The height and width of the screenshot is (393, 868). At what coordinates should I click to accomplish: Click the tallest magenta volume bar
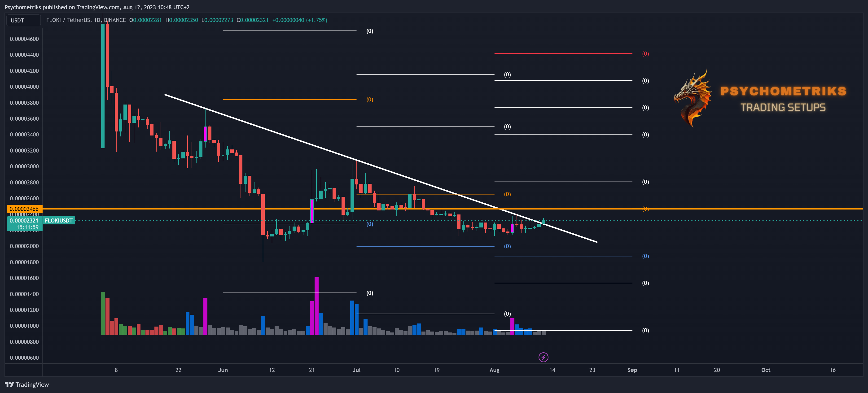pyautogui.click(x=316, y=306)
